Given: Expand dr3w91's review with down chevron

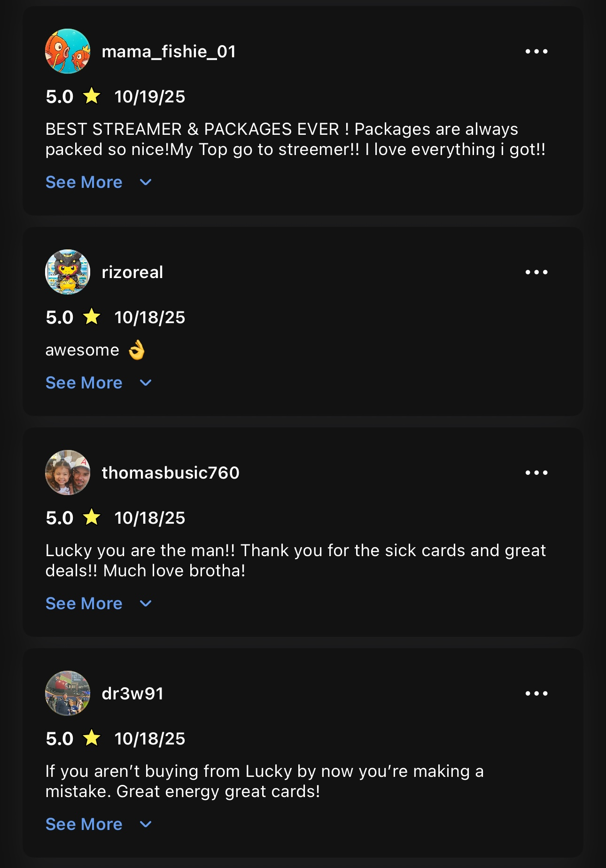Looking at the screenshot, I should point(146,824).
